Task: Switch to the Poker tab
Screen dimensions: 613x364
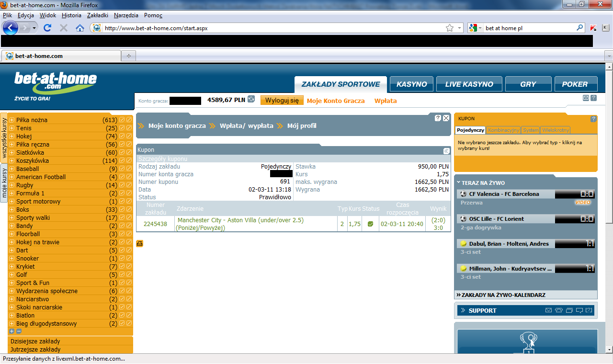Action: tap(575, 84)
